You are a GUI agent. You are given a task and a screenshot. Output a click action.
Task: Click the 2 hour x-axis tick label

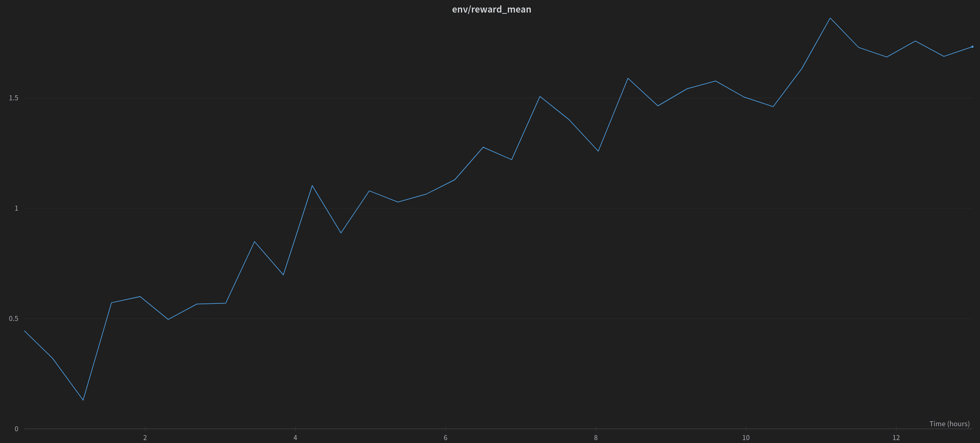coord(145,438)
